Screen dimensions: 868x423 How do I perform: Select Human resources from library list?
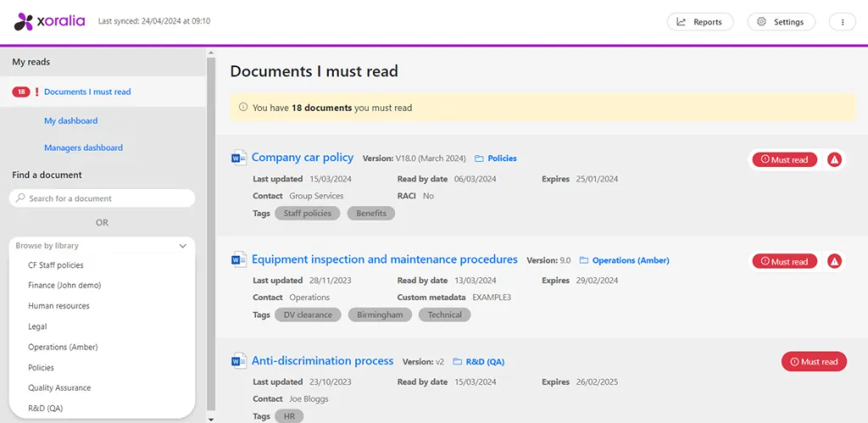(58, 306)
